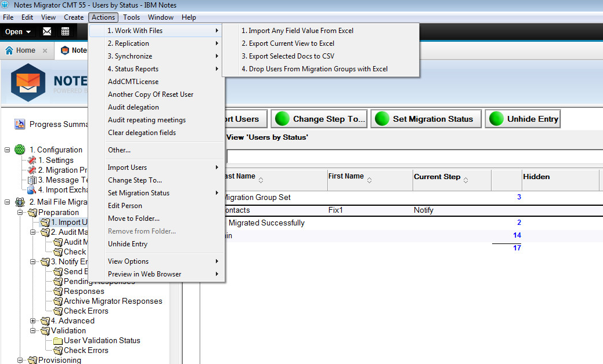This screenshot has height=364, width=603.
Task: Open Check Errors under Validation
Action: point(86,350)
